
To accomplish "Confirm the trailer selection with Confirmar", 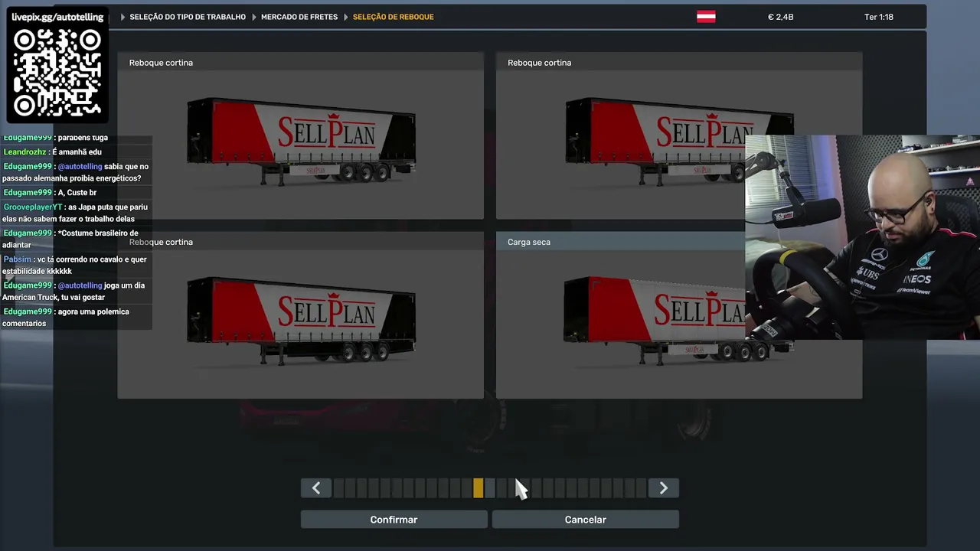I will (x=394, y=520).
